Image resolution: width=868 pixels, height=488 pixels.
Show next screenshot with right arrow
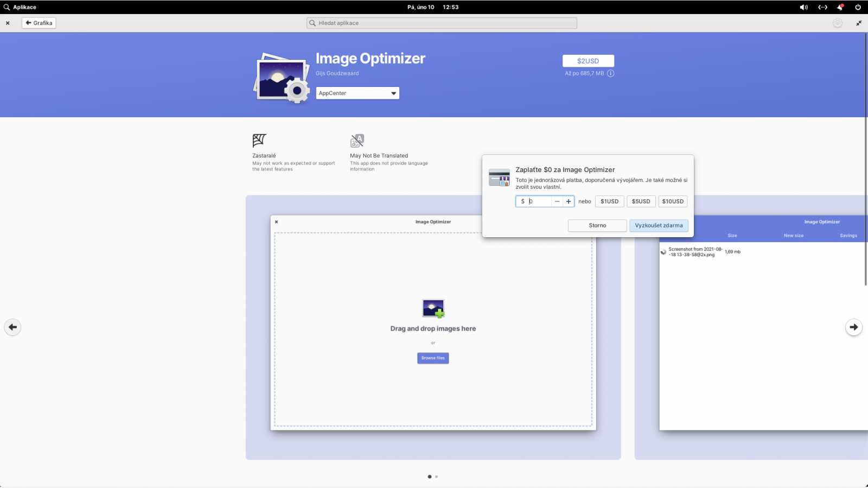[854, 327]
